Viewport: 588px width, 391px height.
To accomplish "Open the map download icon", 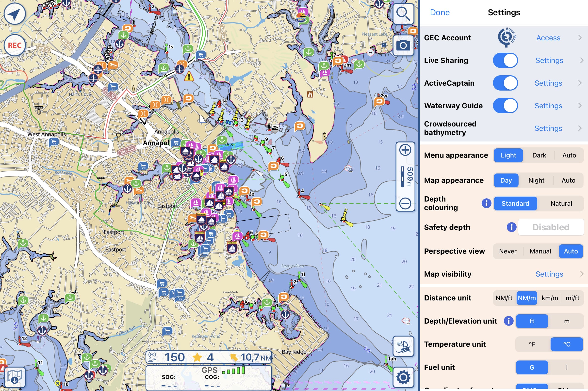I will (15, 377).
